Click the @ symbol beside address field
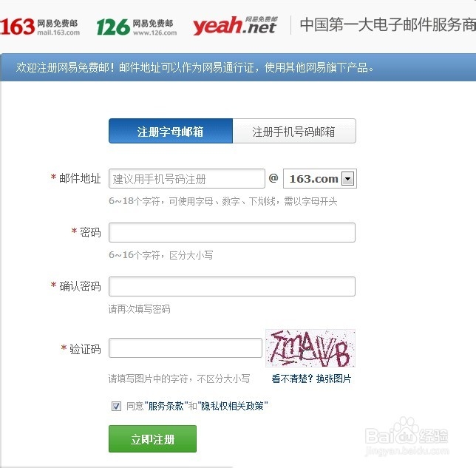Viewport: 476px width, 468px height. pyautogui.click(x=273, y=178)
